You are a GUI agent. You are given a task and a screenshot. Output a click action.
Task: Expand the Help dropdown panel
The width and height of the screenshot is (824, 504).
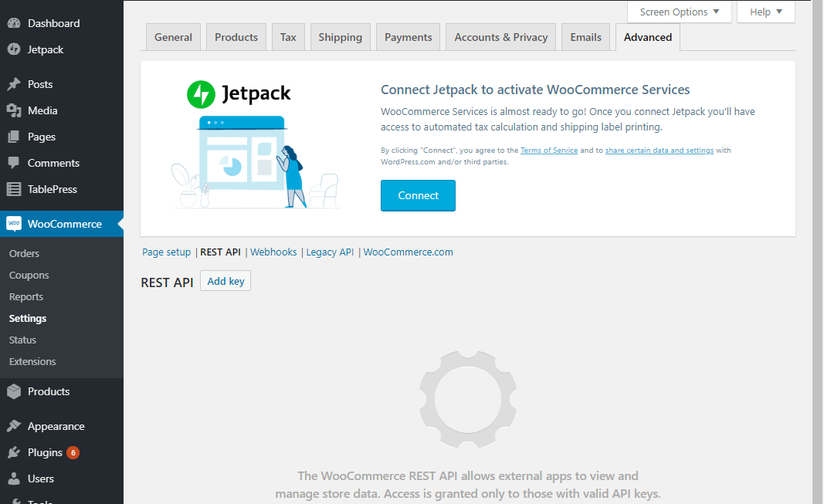click(765, 12)
